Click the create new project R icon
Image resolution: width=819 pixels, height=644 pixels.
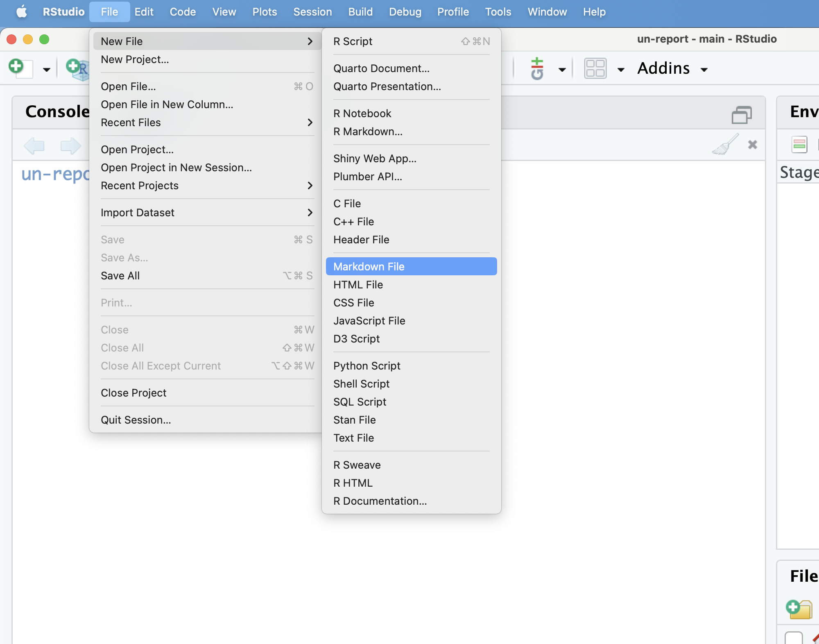click(x=78, y=69)
